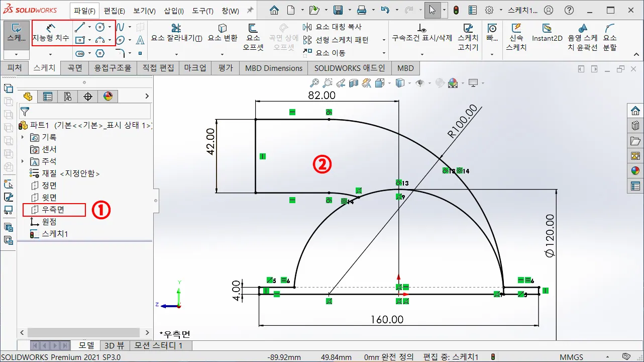Open the 편집(E) menu

coord(115,11)
